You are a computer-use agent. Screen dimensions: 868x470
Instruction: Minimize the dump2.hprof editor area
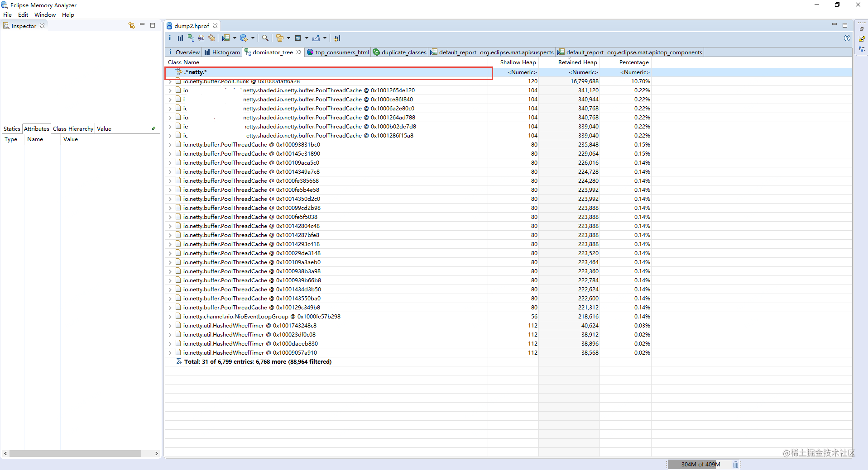834,25
